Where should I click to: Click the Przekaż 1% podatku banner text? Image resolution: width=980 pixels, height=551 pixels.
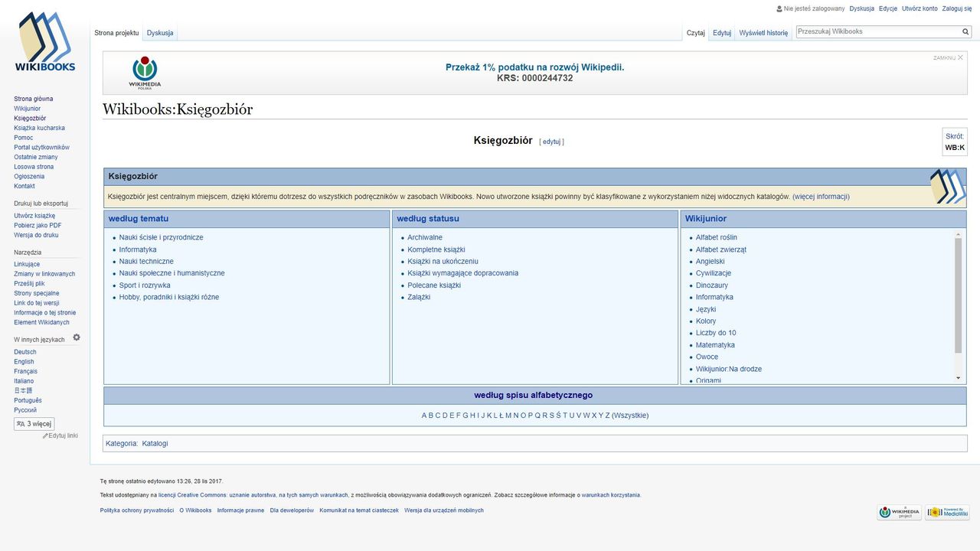[x=535, y=67]
